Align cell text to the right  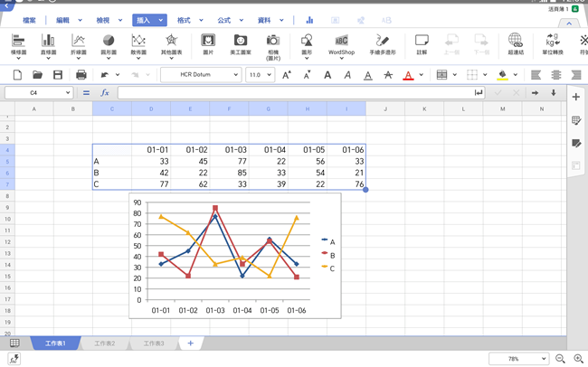(576, 75)
